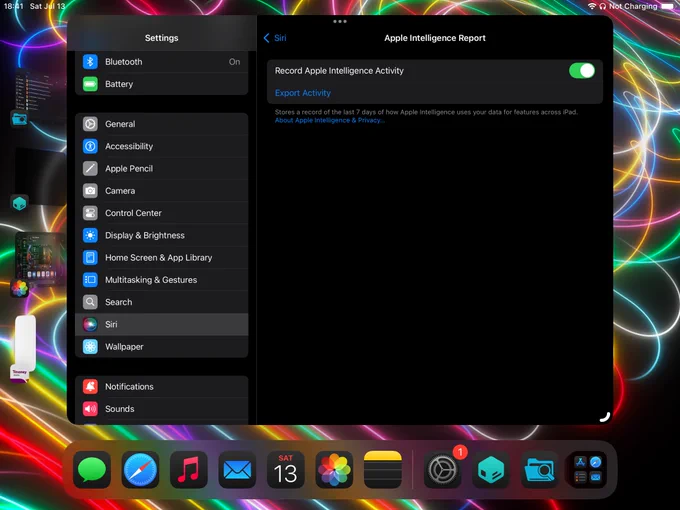Open Music app from the dock
Viewport: 680px width, 510px height.
(189, 470)
